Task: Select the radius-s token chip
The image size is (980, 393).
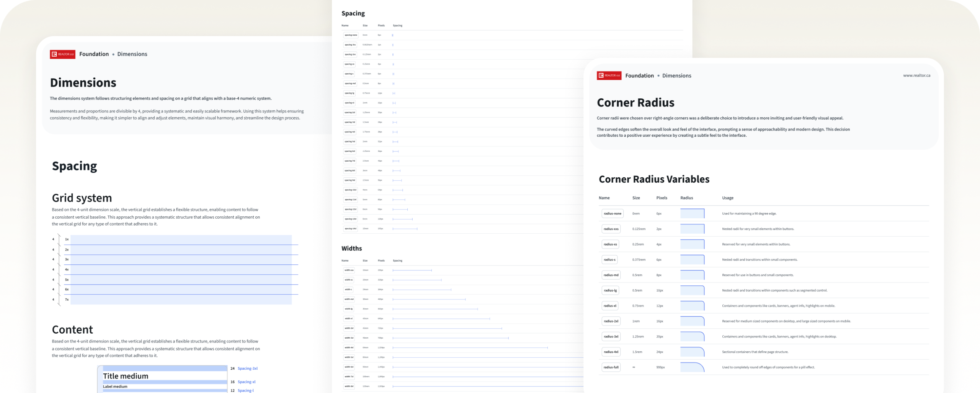Action: 609,260
